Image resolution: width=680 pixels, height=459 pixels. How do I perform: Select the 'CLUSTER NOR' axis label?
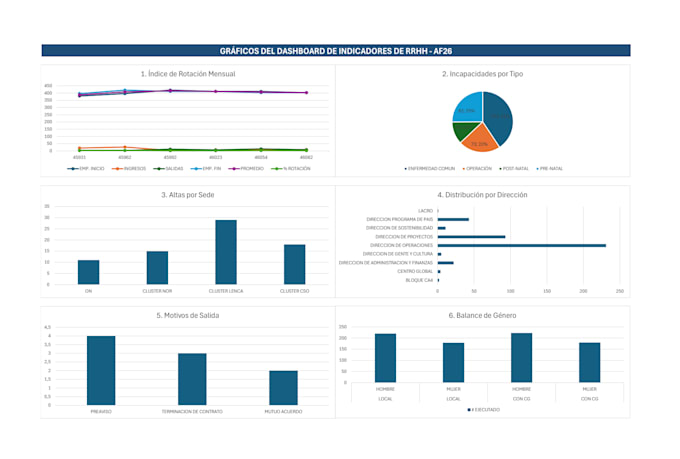[157, 291]
